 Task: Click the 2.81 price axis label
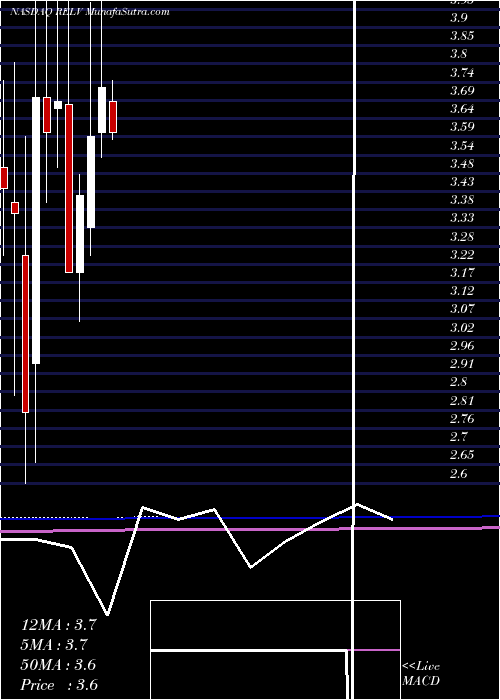pos(462,400)
